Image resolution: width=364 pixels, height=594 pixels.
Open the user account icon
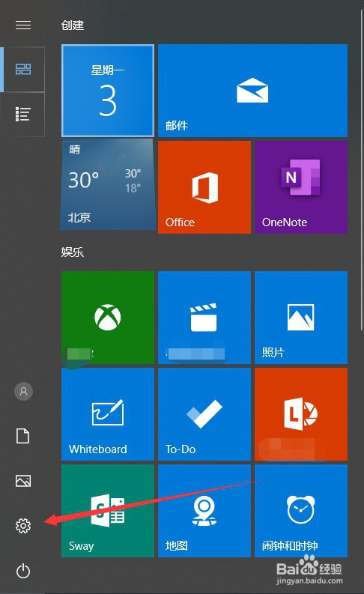(x=23, y=391)
